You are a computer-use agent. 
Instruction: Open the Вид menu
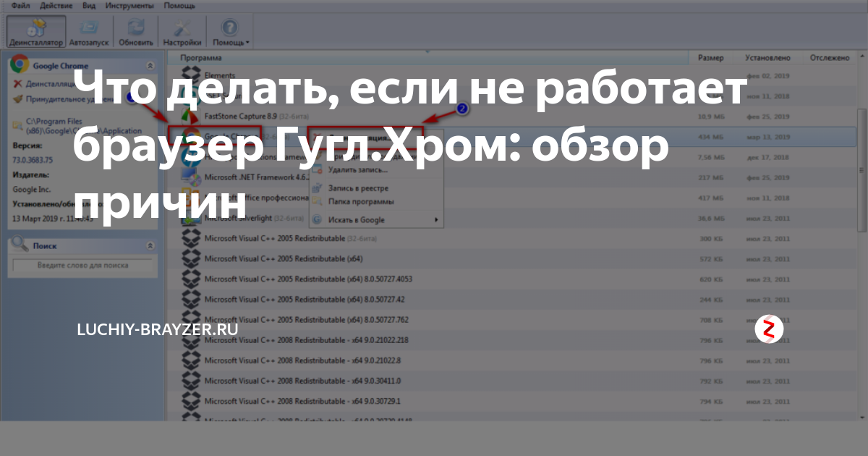click(88, 5)
